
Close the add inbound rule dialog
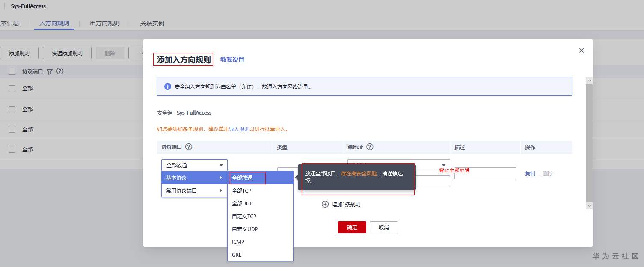tap(581, 50)
